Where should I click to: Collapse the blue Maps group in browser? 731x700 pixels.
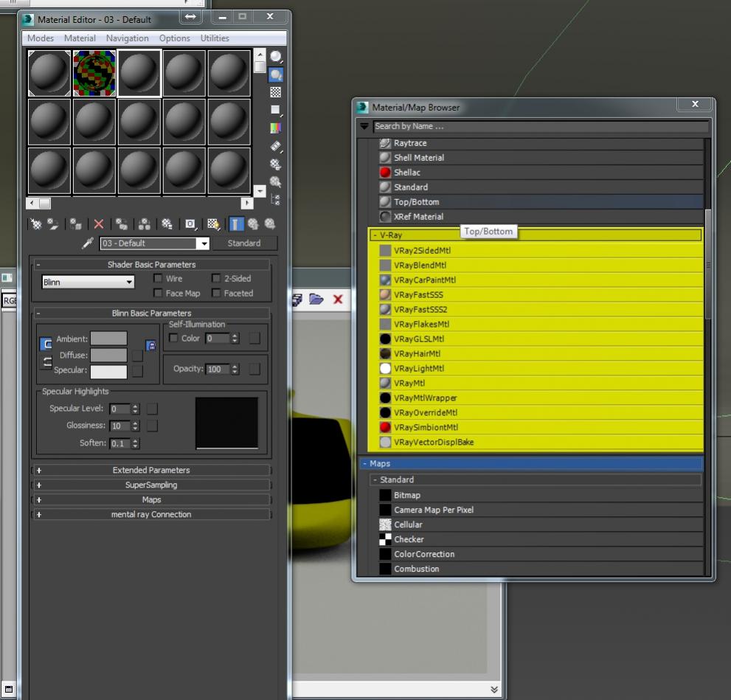coord(364,464)
